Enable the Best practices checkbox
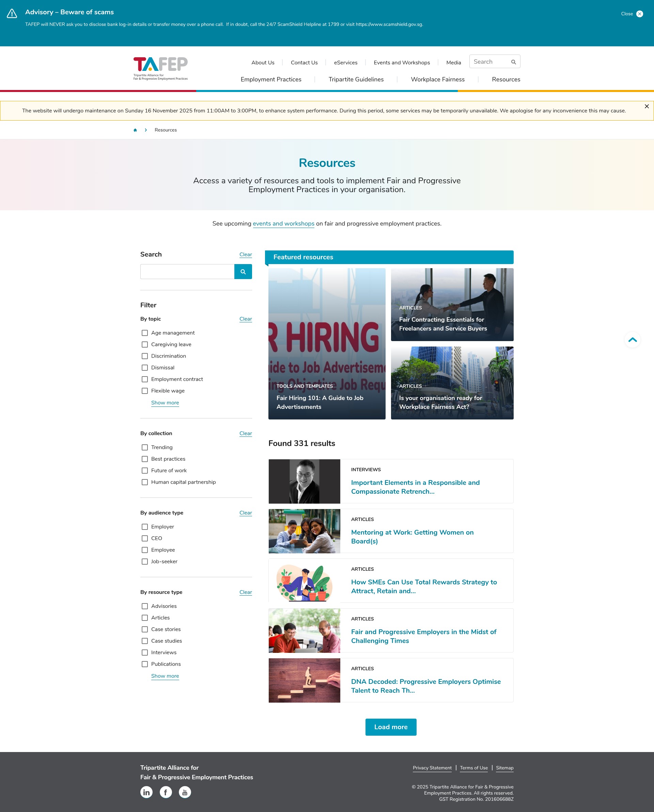This screenshot has height=812, width=654. [x=145, y=459]
